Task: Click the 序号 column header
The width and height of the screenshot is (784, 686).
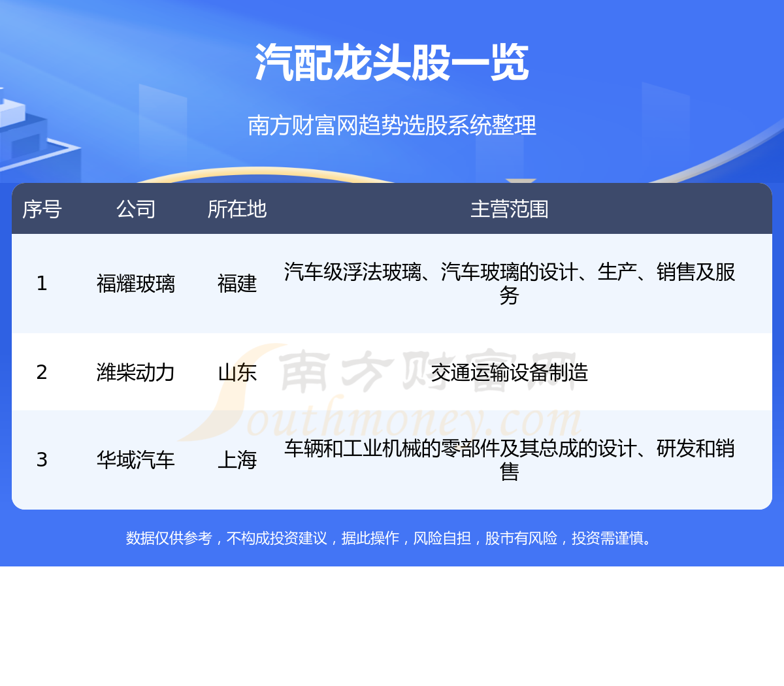Action: click(x=42, y=209)
